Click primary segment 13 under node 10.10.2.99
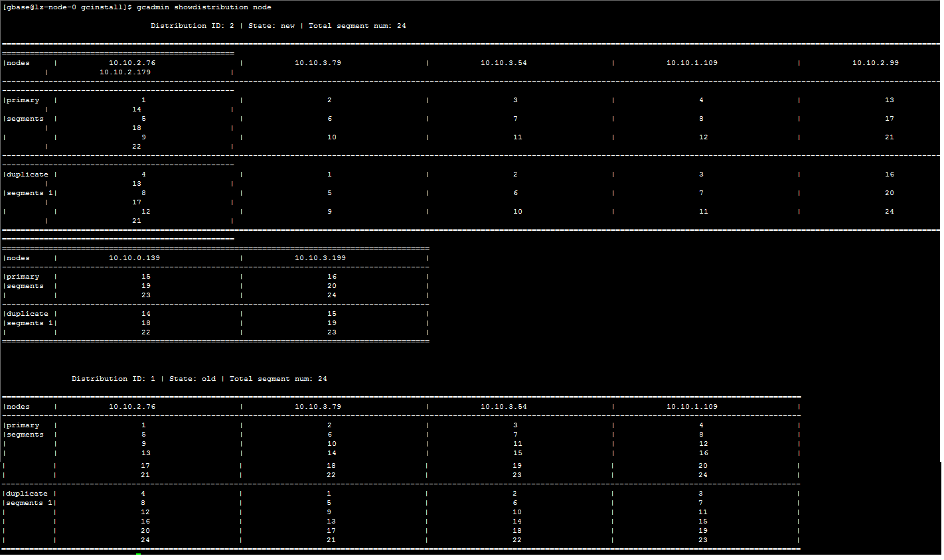 [889, 100]
